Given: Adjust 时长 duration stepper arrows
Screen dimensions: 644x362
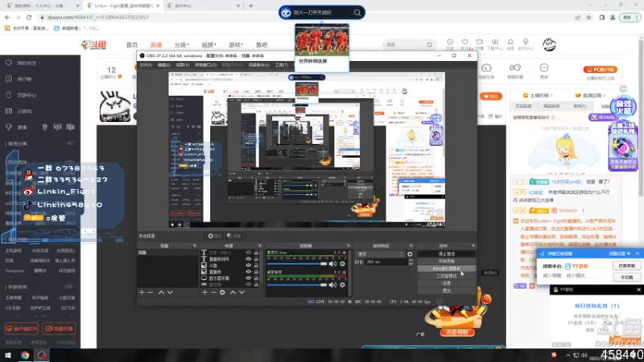Looking at the screenshot, I should [411, 262].
